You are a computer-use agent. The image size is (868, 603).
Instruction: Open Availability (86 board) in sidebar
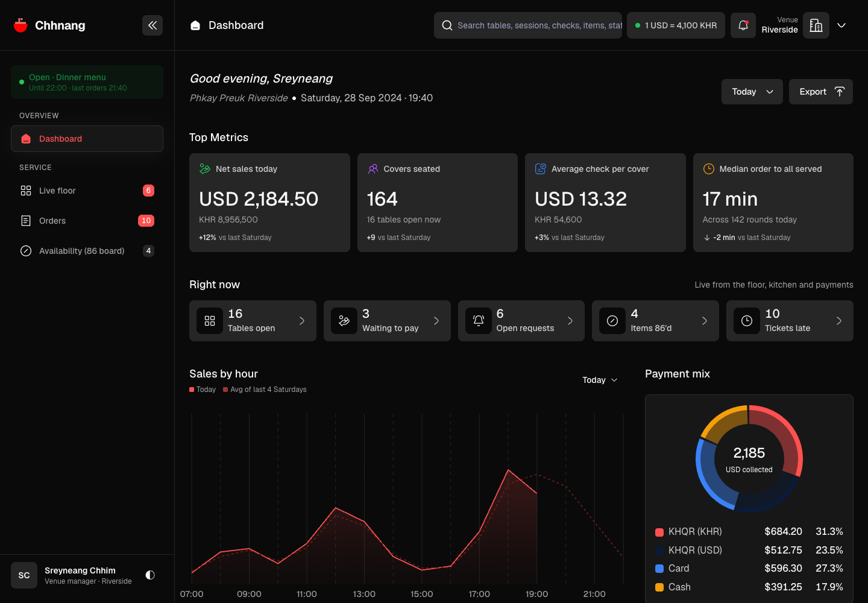pos(87,251)
